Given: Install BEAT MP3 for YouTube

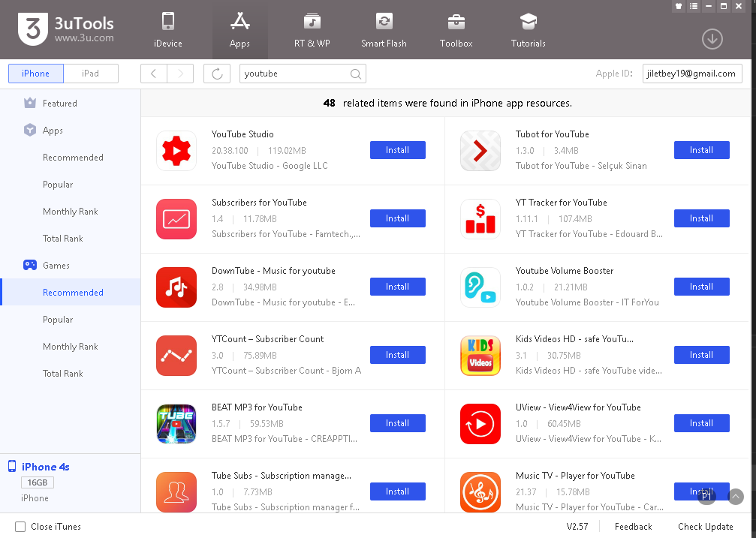Looking at the screenshot, I should coord(398,423).
